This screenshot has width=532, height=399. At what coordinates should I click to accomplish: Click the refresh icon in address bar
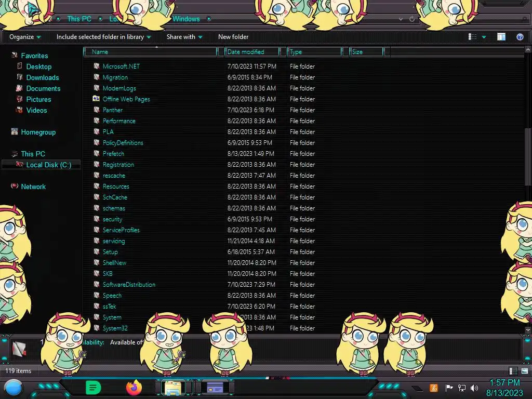[412, 19]
